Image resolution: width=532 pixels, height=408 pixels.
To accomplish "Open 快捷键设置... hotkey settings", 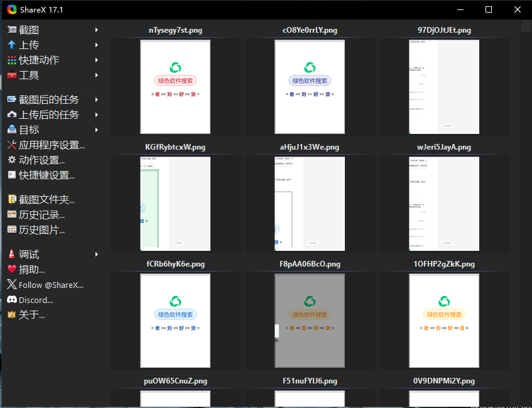I will (x=53, y=175).
